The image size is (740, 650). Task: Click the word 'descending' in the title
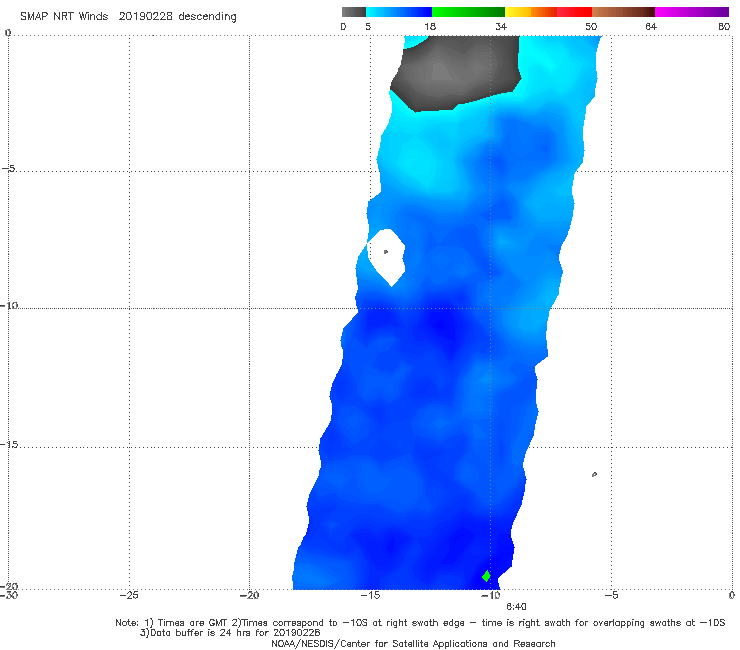coord(207,17)
